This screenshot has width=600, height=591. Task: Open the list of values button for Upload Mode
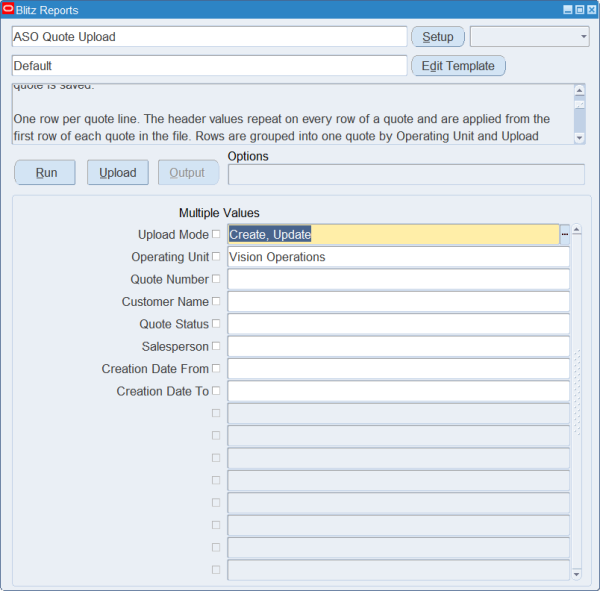pos(565,234)
